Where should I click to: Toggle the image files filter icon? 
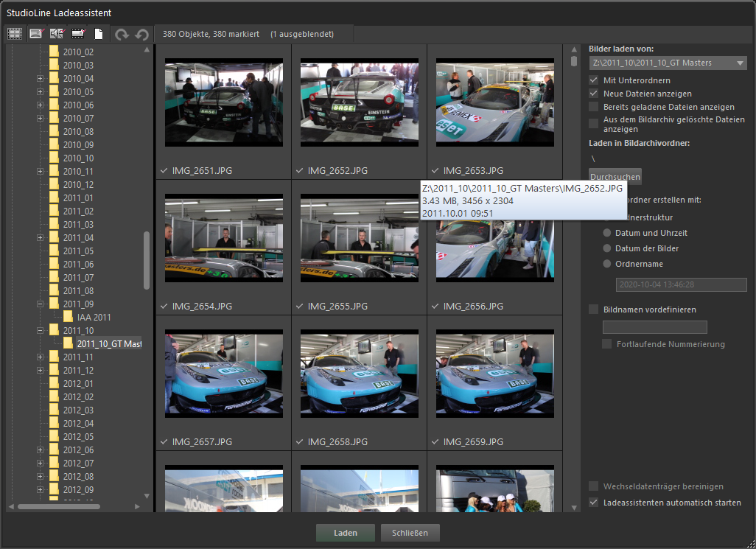click(35, 33)
